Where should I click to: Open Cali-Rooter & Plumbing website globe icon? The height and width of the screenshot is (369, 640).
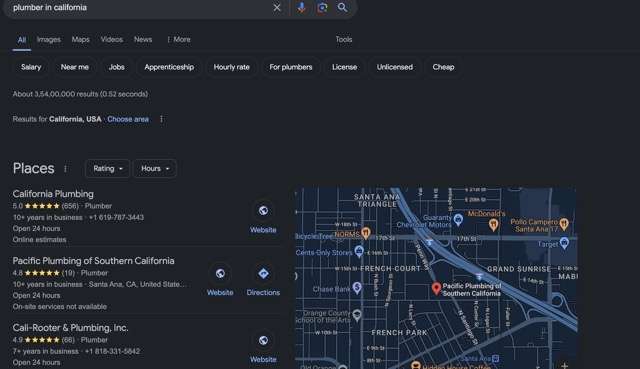(x=263, y=340)
